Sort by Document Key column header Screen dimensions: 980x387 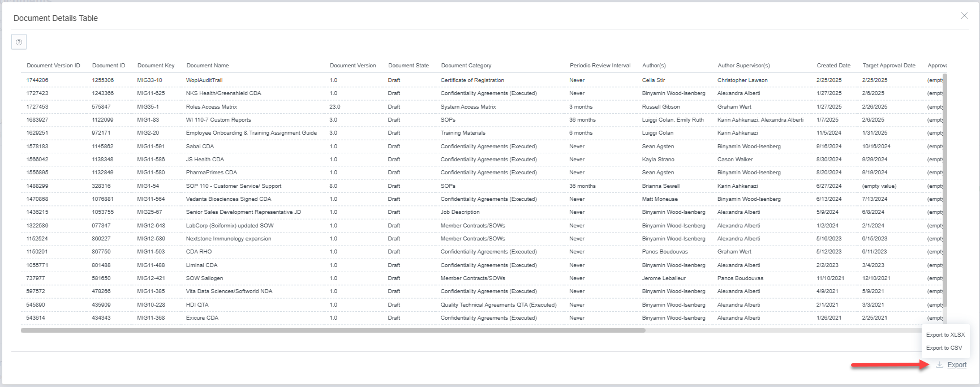click(156, 66)
